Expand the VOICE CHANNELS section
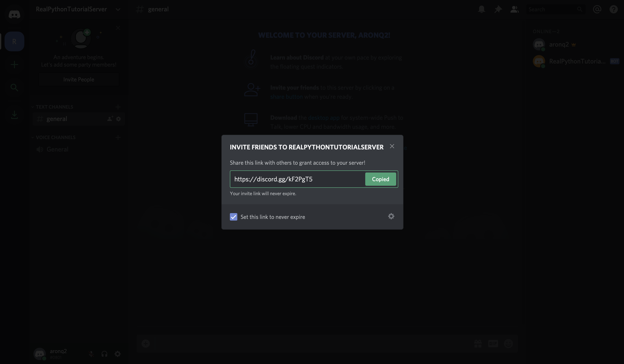Image resolution: width=624 pixels, height=364 pixels. point(32,137)
